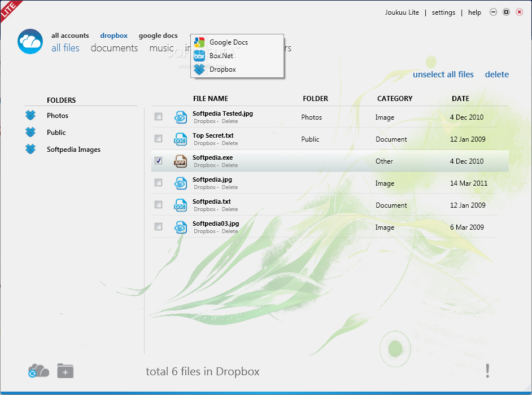Screen dimensions: 532x395
Task: Click Dropbox icon beside Softpedia Images folder
Action: [x=30, y=149]
